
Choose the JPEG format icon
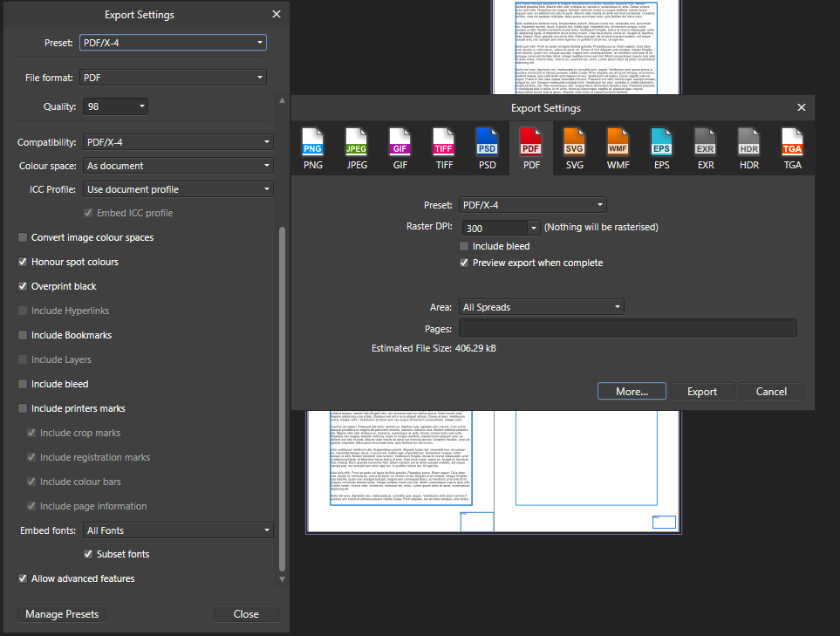356,147
